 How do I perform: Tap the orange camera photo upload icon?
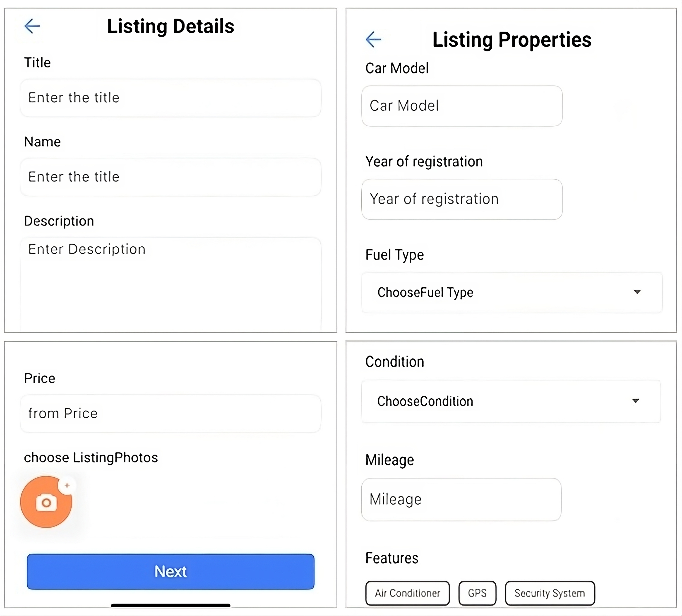coord(46,502)
